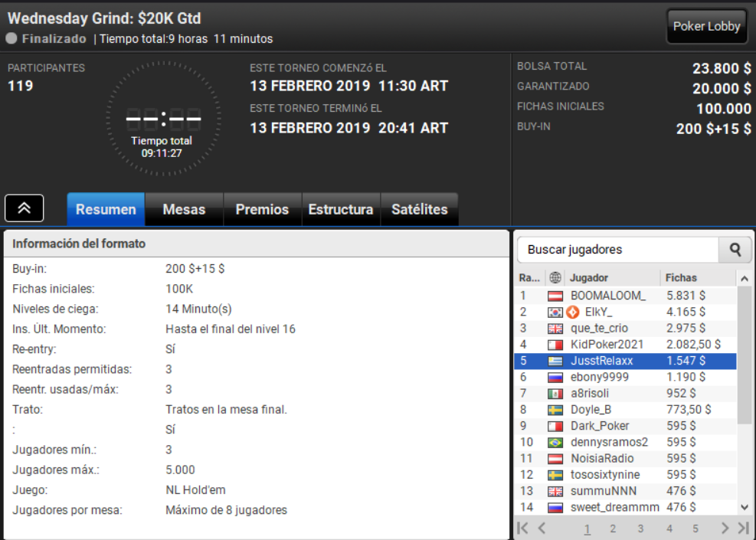Image resolution: width=756 pixels, height=540 pixels.
Task: Open the Mesas tab
Action: (184, 209)
